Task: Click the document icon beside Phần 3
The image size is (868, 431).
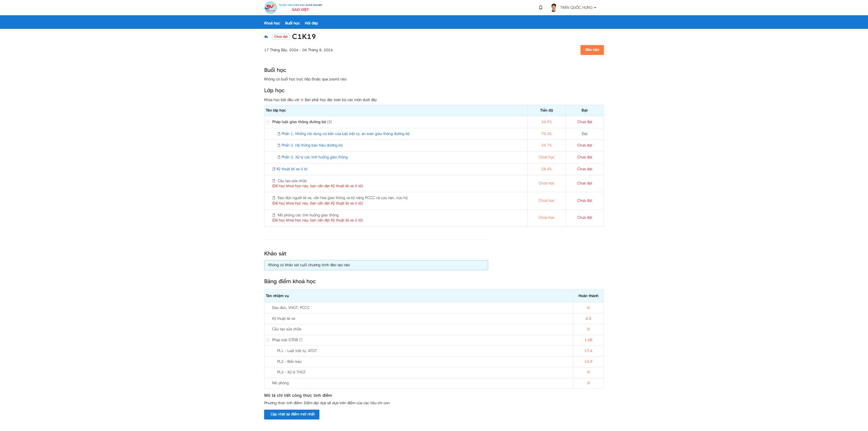Action: [x=279, y=157]
